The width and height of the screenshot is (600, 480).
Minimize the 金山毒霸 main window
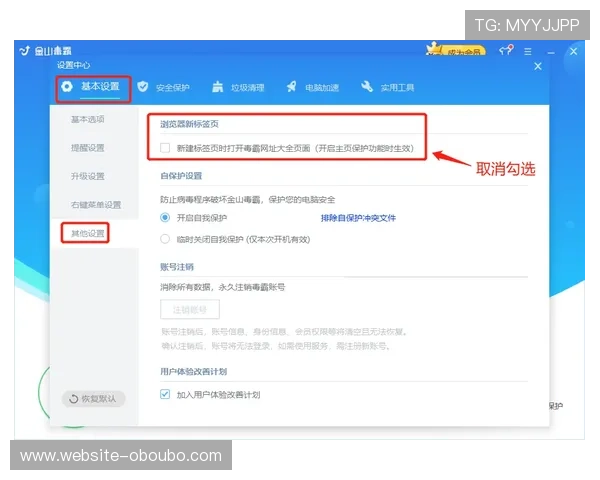pyautogui.click(x=551, y=52)
